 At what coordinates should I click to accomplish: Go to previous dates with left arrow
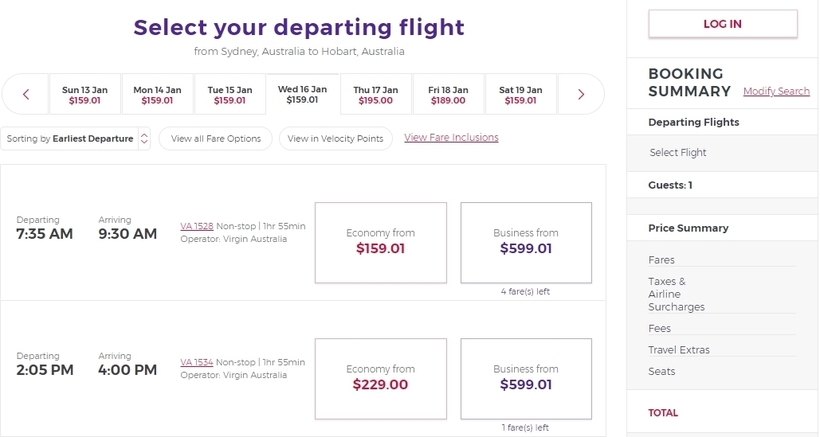click(26, 94)
